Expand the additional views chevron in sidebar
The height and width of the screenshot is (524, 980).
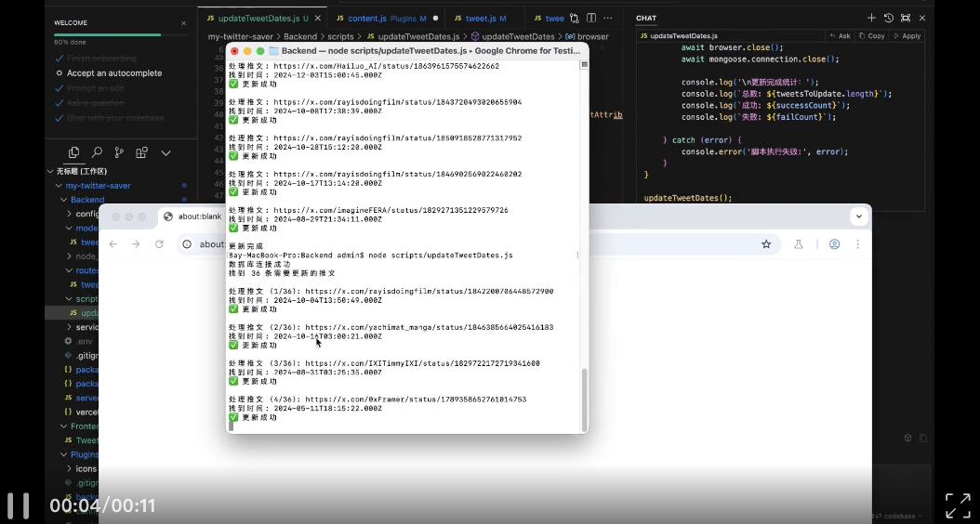pyautogui.click(x=166, y=152)
